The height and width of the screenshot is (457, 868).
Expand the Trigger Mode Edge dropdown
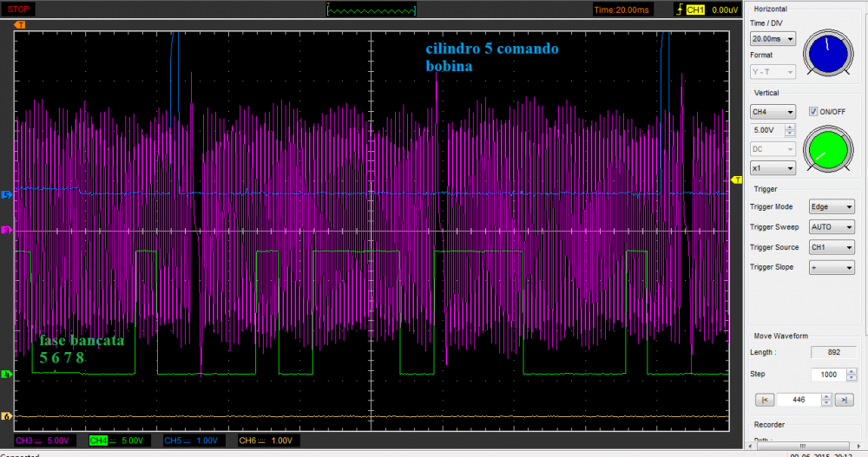[831, 207]
